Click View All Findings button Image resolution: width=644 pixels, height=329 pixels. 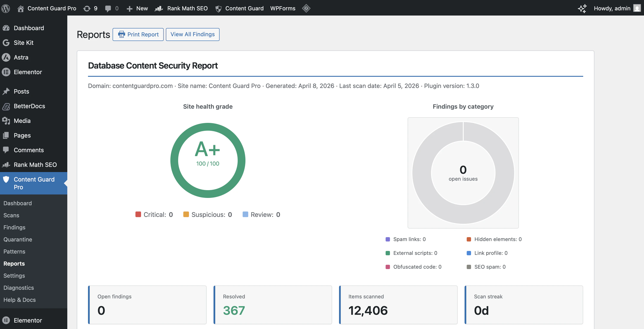pos(193,34)
